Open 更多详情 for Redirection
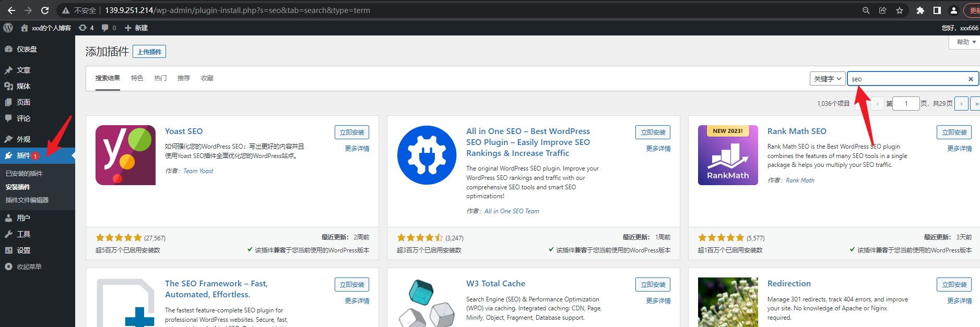 960,301
